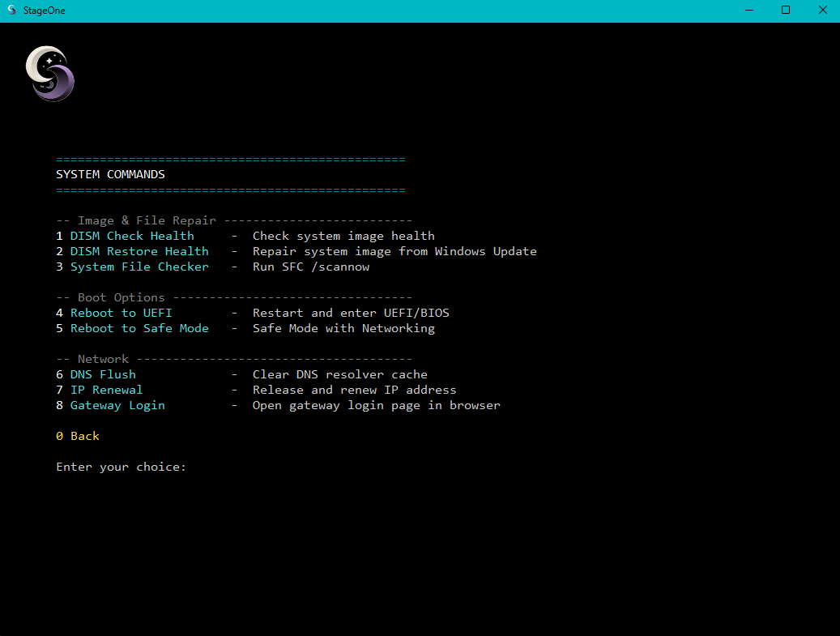840x636 pixels.
Task: Click the StageOne title bar app icon
Action: click(12, 11)
